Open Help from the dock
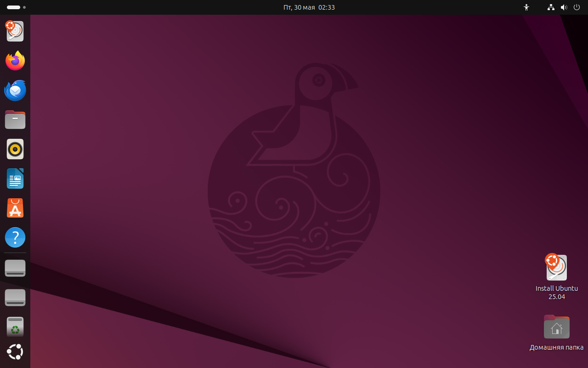 pos(15,238)
